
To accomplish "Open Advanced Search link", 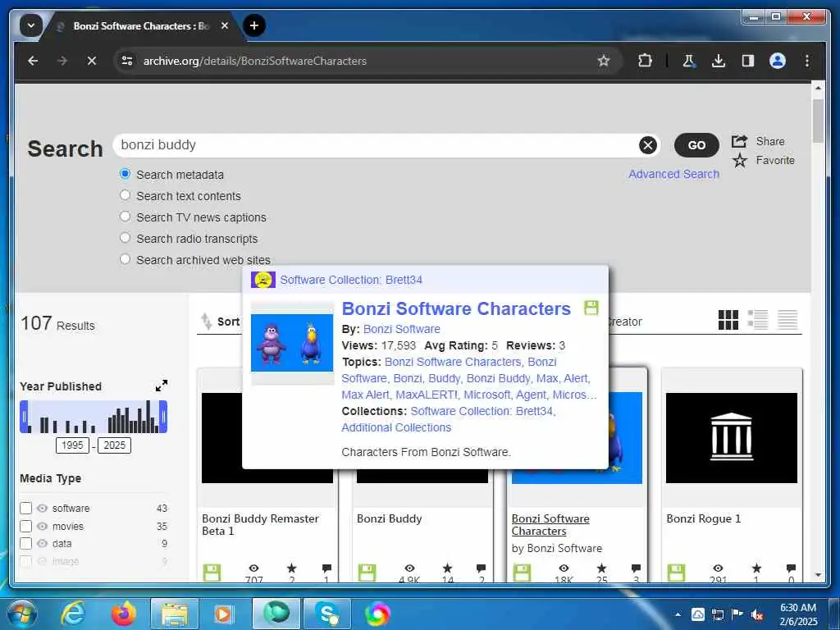I will (x=674, y=174).
